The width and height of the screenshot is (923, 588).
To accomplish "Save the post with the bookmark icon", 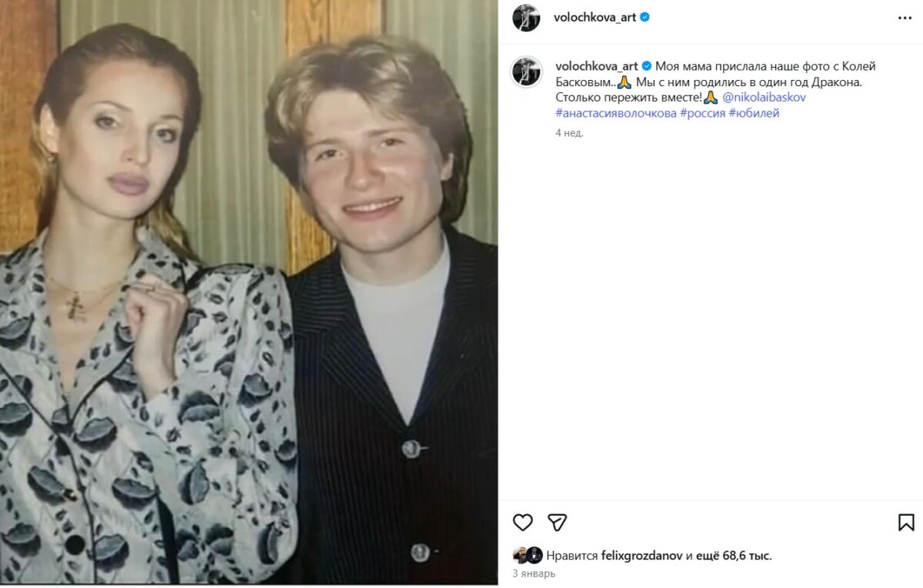I will (x=906, y=523).
